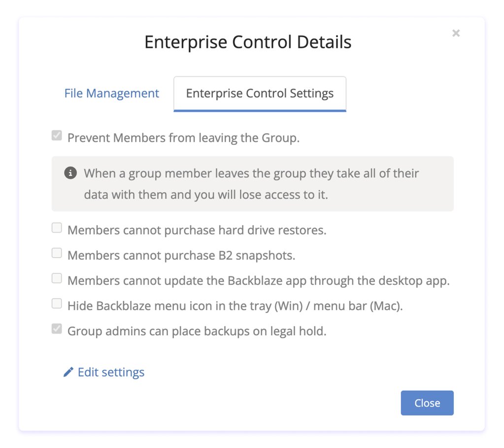504x448 pixels.
Task: Toggle Prevent Members from leaving checkbox
Action: coord(57,136)
